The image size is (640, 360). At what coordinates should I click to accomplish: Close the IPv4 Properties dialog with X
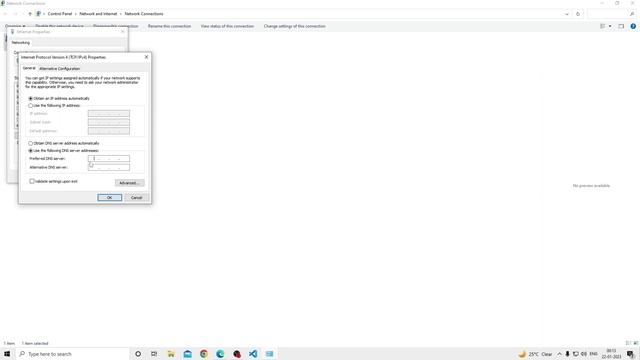(147, 57)
